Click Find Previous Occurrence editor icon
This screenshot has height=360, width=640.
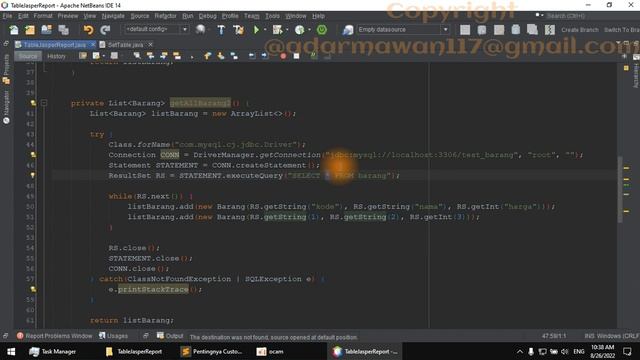(x=150, y=56)
